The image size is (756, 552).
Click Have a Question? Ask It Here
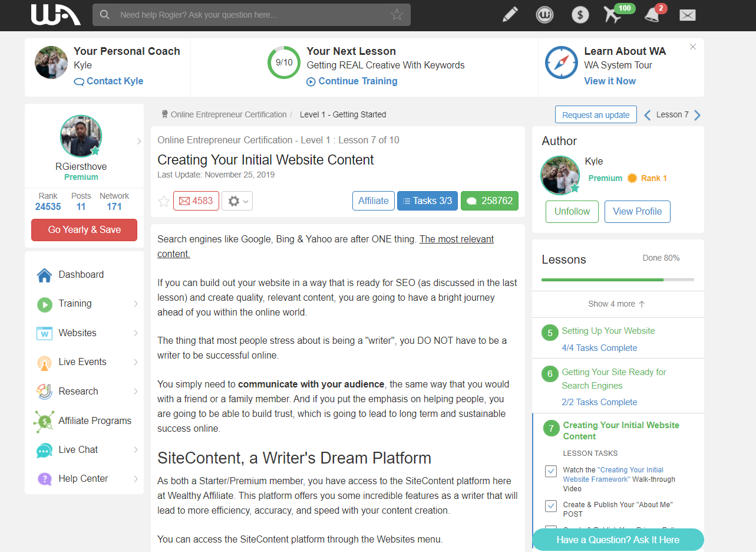tap(618, 540)
